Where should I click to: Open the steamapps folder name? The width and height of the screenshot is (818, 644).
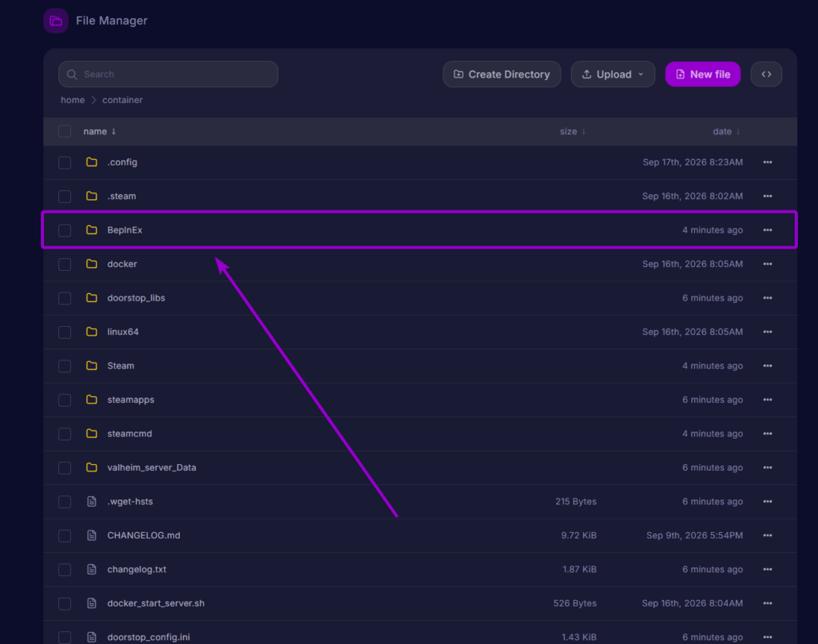click(131, 400)
